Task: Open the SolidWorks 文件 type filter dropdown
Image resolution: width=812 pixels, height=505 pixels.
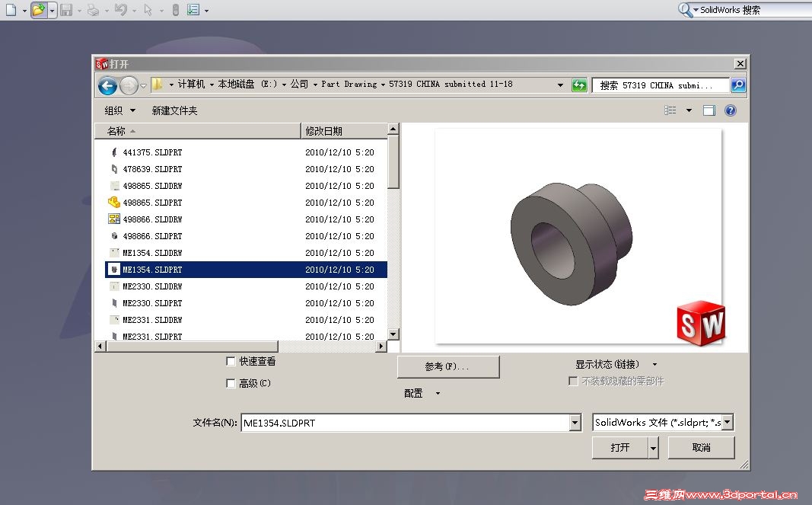Action: 728,423
